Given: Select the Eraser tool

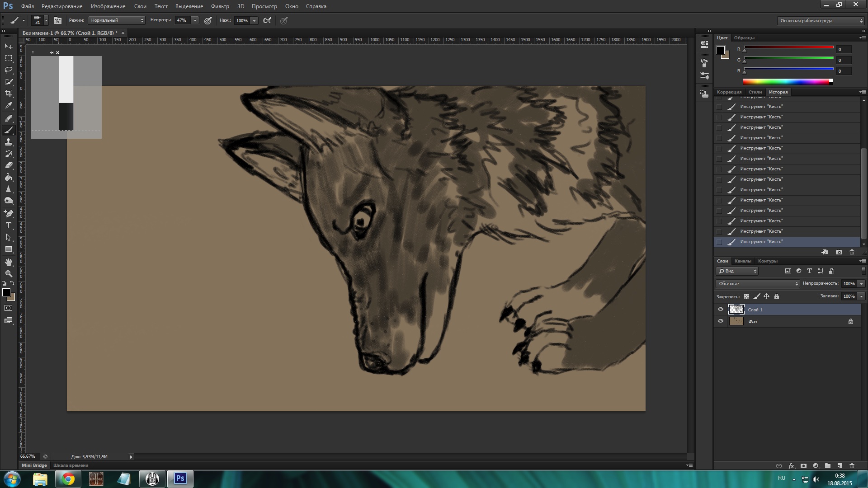Looking at the screenshot, I should coord(8,165).
